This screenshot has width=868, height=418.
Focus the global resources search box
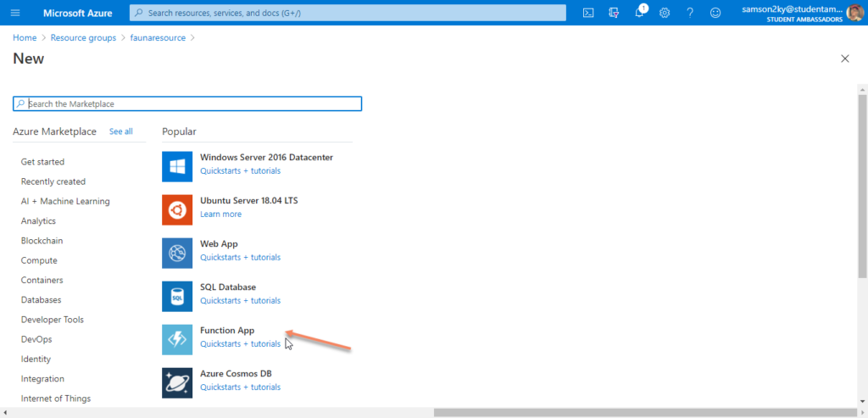pos(348,13)
